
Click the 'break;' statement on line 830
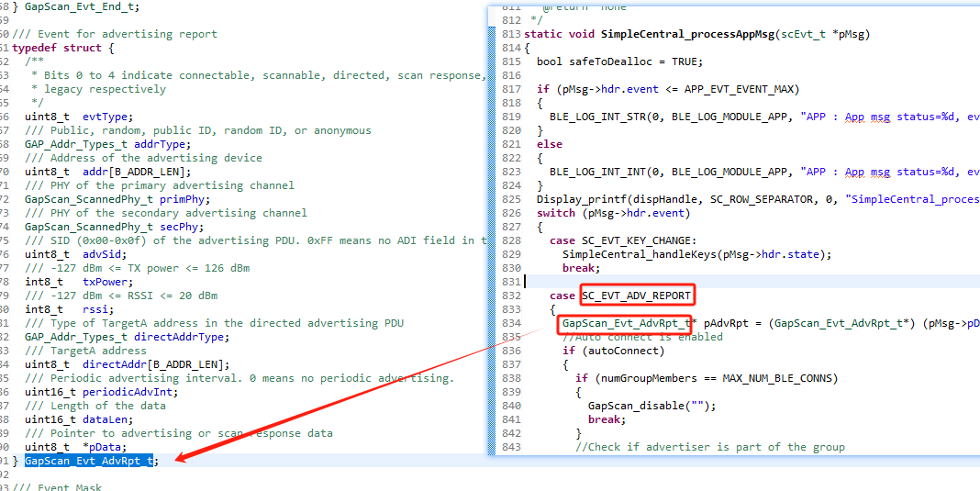click(x=581, y=268)
